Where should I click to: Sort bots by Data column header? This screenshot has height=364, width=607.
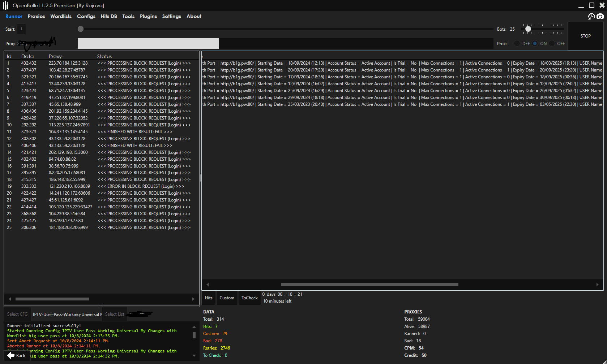pos(27,56)
